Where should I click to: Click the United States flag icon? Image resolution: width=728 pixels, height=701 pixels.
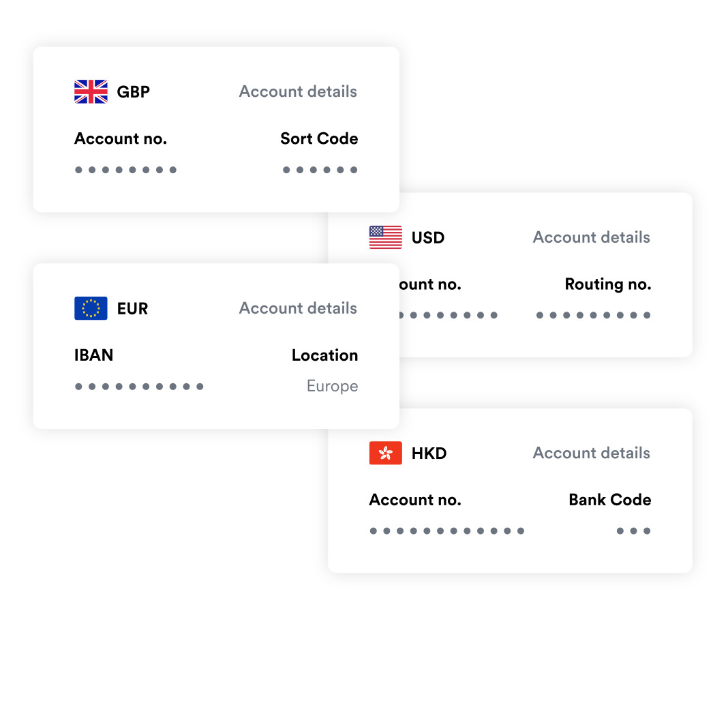point(386,237)
